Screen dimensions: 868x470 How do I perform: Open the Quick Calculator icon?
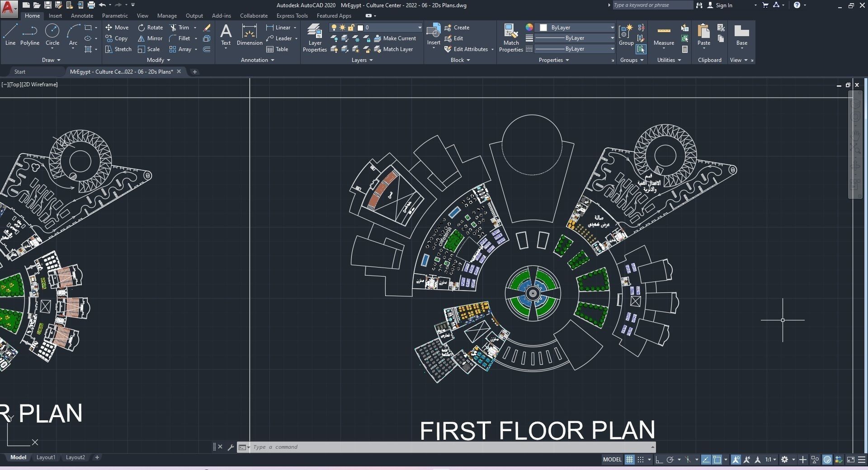pyautogui.click(x=685, y=49)
